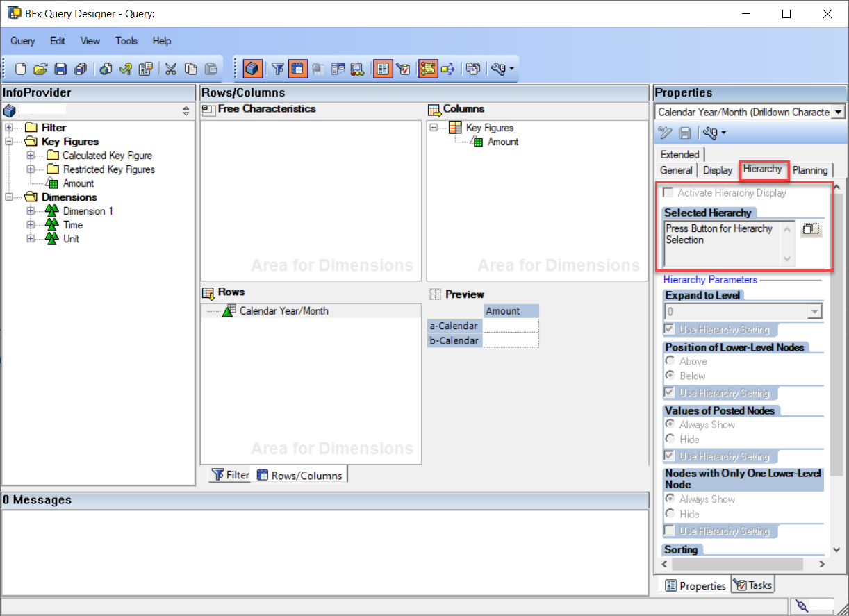Open the Calendar Year/Month properties dropdown
The image size is (849, 616).
click(x=839, y=112)
